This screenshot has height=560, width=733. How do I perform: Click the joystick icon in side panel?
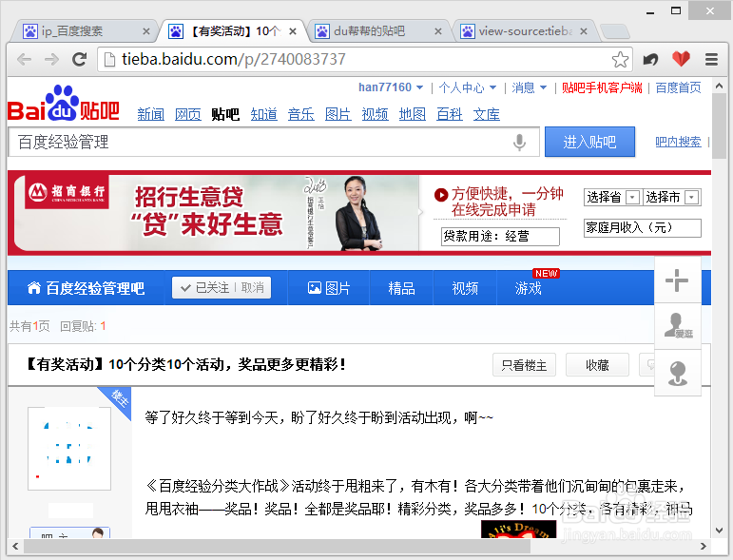pos(677,373)
